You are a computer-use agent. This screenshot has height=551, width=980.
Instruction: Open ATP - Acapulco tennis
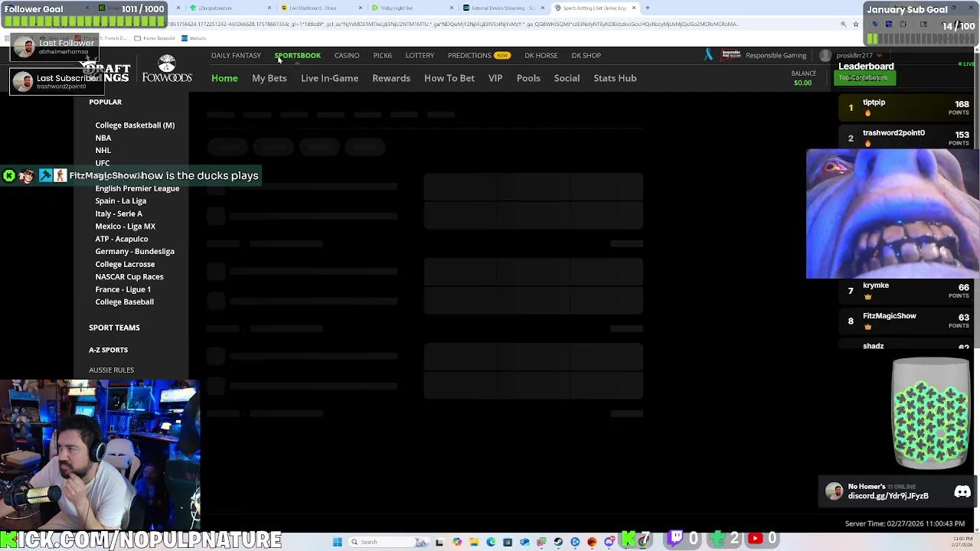point(121,239)
